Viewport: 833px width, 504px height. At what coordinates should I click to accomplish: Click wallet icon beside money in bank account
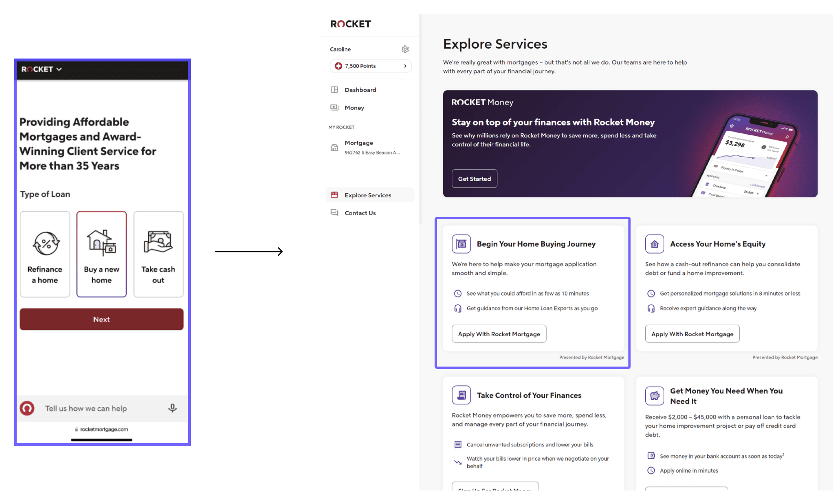tap(651, 456)
